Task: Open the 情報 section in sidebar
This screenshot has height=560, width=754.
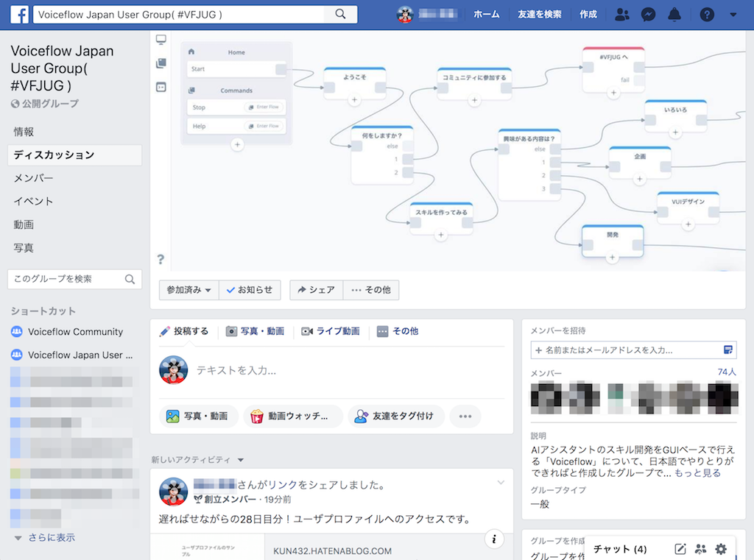Action: pyautogui.click(x=24, y=132)
